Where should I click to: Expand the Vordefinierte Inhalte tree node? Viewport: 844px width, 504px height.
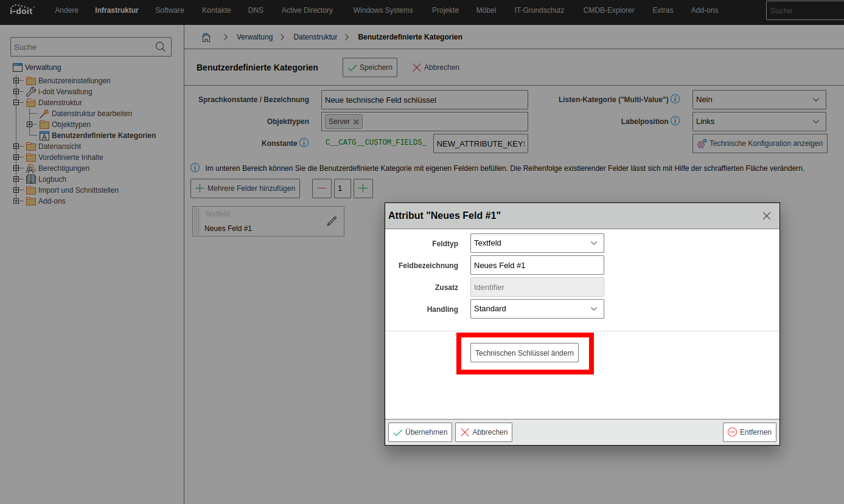tap(16, 157)
